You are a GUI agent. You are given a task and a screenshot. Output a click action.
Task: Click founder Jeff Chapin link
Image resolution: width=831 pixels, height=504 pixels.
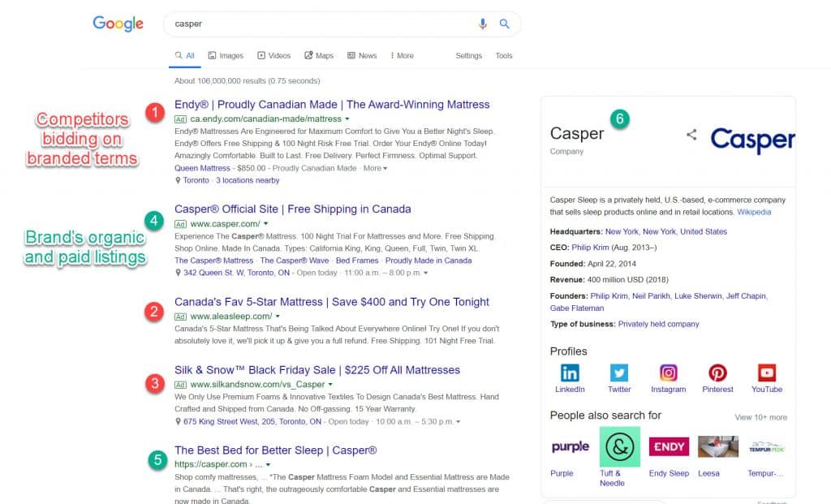point(746,295)
